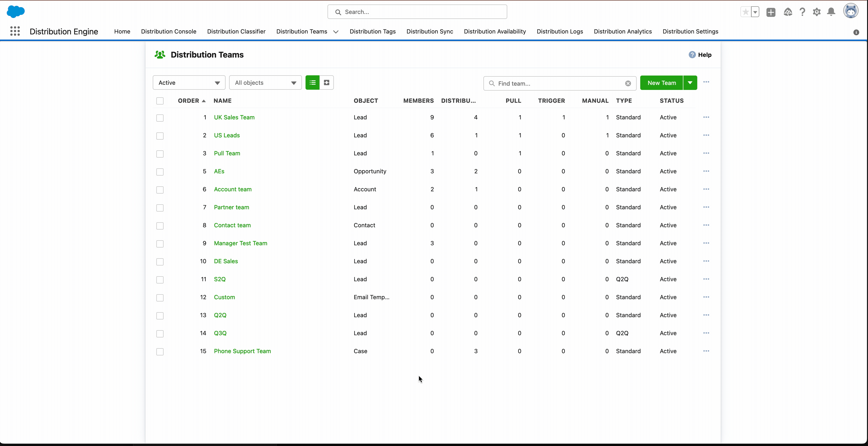Expand the Distribution Teams nav chevron
Screen dimensions: 868x446
pos(336,32)
